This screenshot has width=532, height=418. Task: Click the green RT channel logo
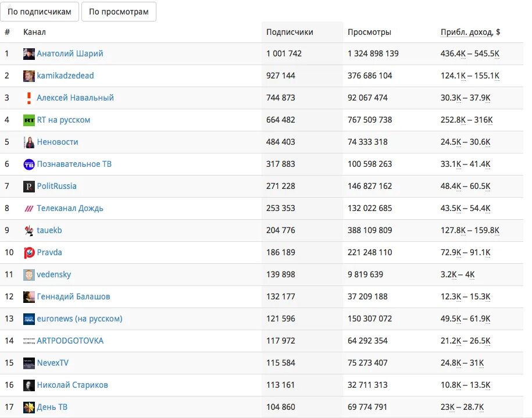click(29, 120)
